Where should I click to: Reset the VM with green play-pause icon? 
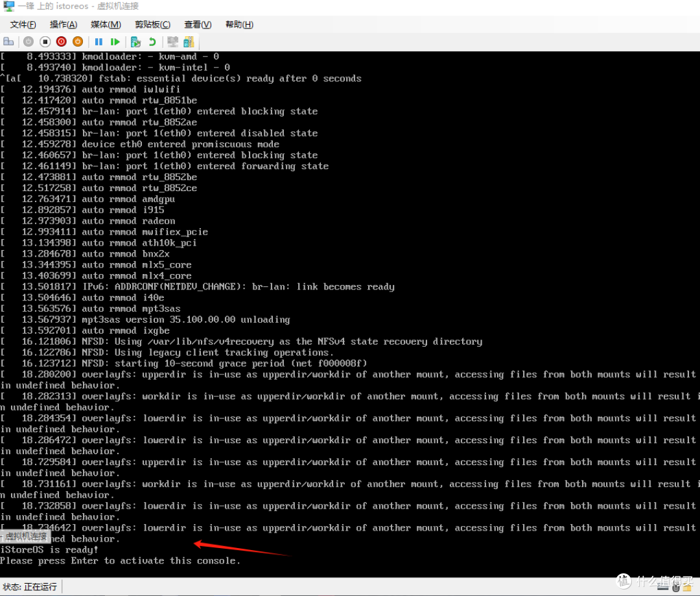[115, 42]
